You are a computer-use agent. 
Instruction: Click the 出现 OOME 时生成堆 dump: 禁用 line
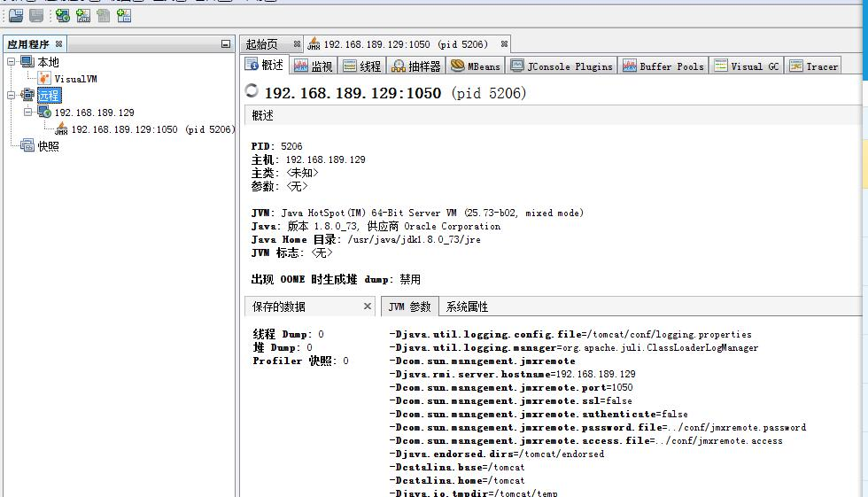point(336,279)
